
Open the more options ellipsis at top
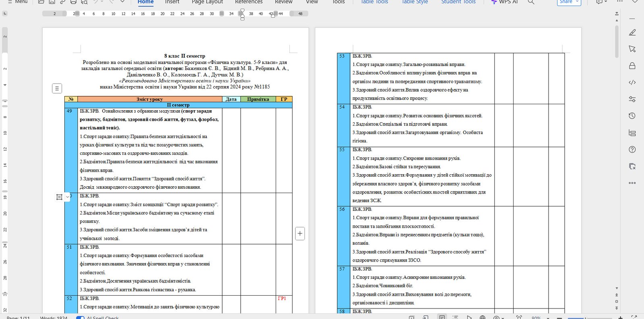[620, 2]
